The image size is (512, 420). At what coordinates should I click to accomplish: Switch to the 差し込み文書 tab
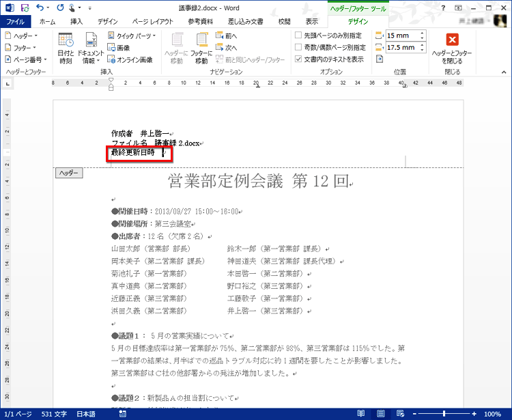coord(246,22)
